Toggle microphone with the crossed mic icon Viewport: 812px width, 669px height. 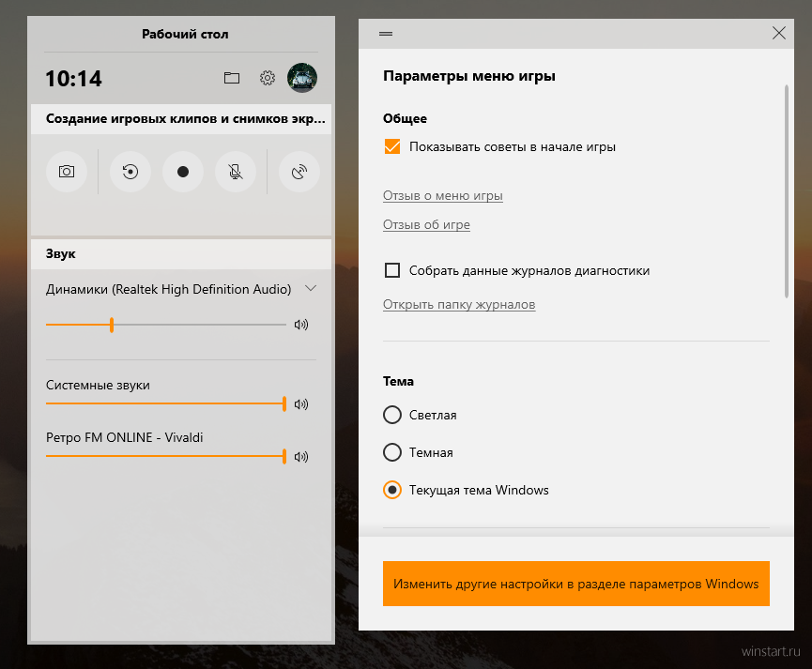point(236,172)
